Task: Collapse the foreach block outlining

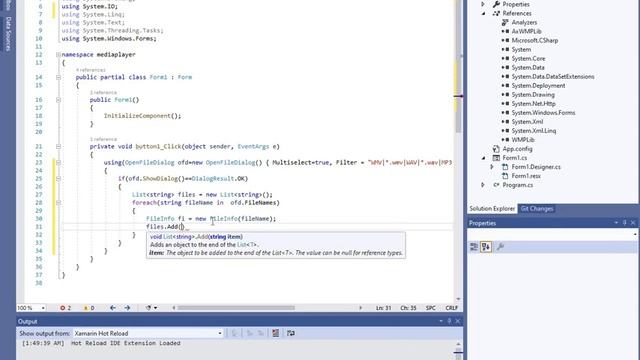Action: click(58, 203)
